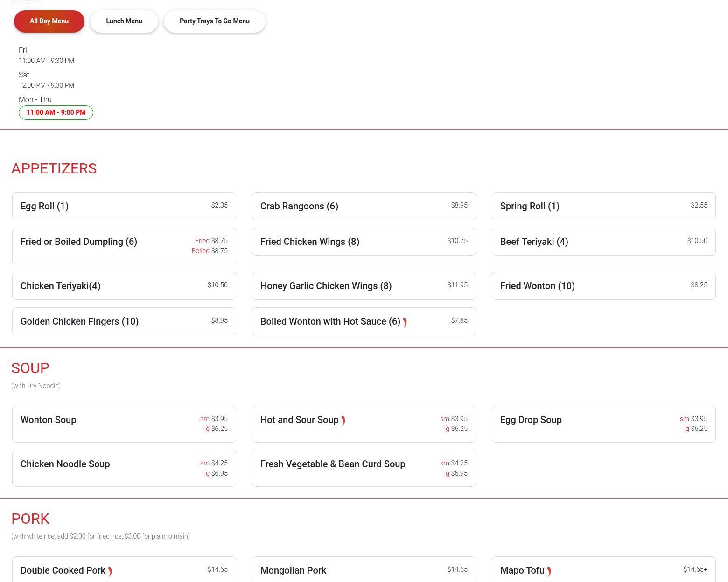Open the Egg Drop Soup card
Viewport: 728px width, 582px height.
pos(603,424)
